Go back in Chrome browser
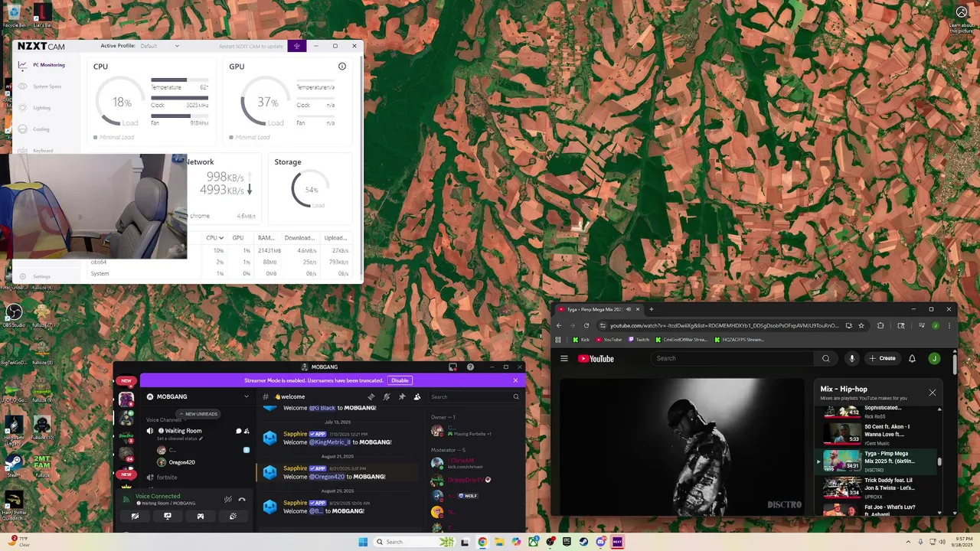Viewport: 980px width, 551px height. (559, 325)
